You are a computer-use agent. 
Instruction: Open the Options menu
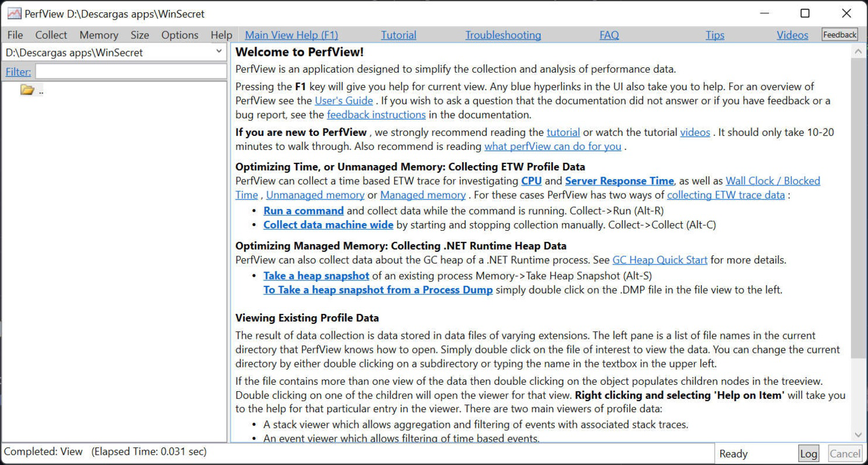[180, 35]
